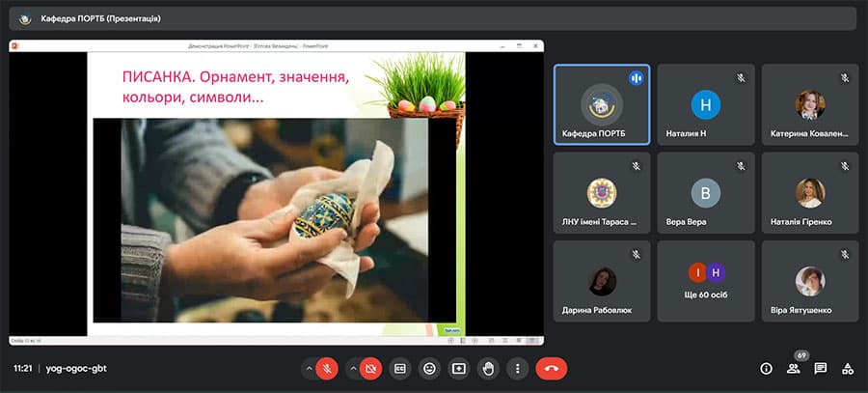Click meeting code yog-ogoc-gbt
868x393 pixels.
[76, 368]
